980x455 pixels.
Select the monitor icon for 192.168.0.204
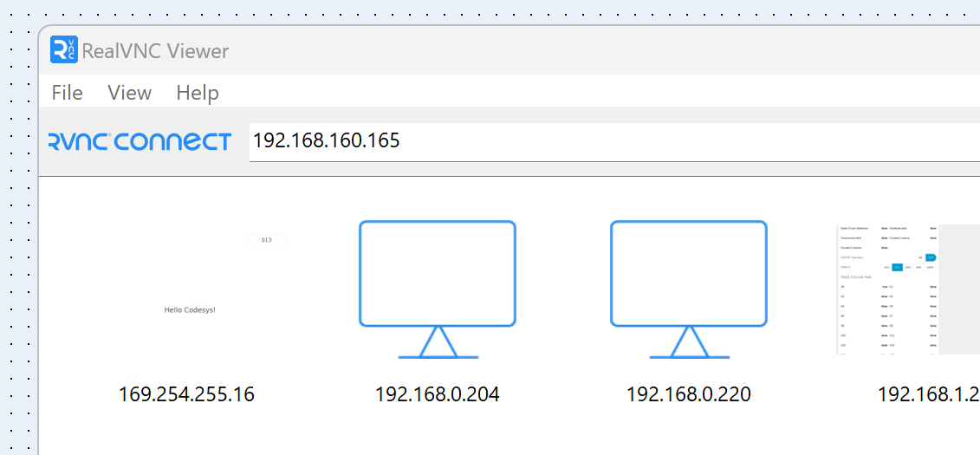pyautogui.click(x=438, y=289)
